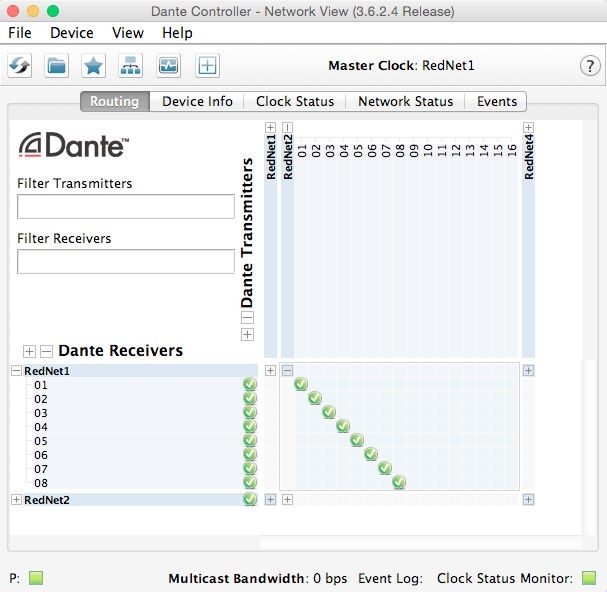Image resolution: width=607 pixels, height=592 pixels.
Task: Toggle subscription at receiver 08 crosspoint
Action: pyautogui.click(x=399, y=483)
